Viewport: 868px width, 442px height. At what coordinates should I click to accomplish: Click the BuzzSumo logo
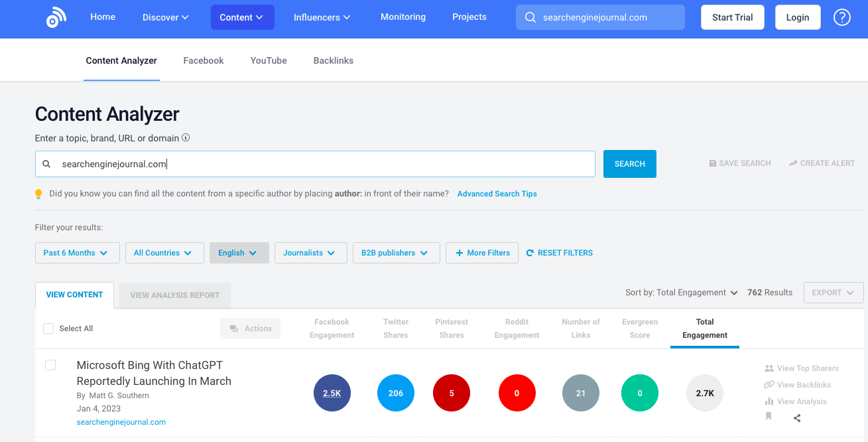tap(56, 17)
